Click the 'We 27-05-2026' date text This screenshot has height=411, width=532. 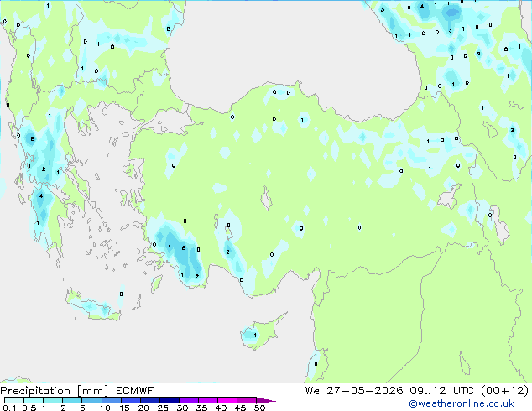pyautogui.click(x=354, y=391)
